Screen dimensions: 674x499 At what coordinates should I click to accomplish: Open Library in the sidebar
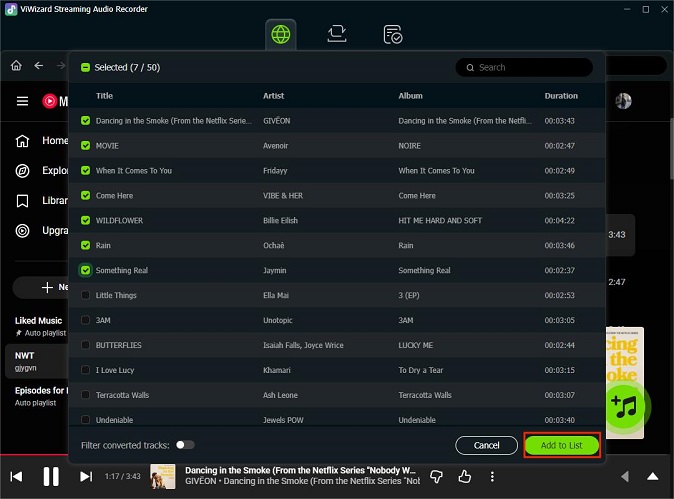(x=42, y=201)
